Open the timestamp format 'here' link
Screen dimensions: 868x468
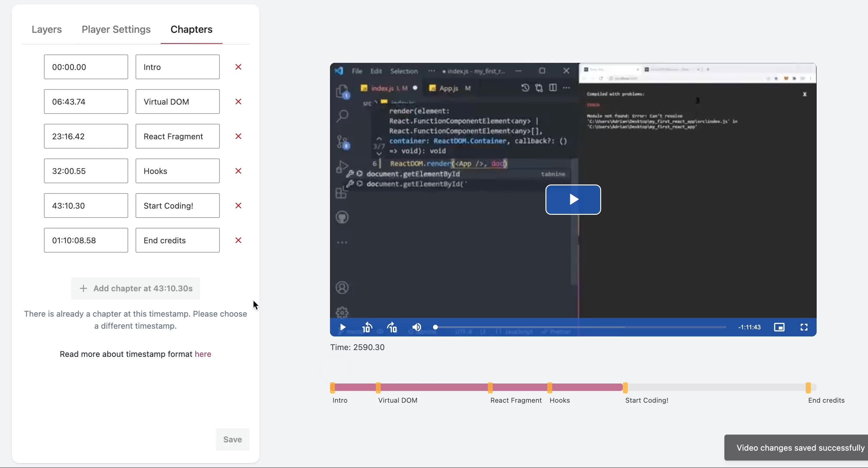(x=203, y=354)
